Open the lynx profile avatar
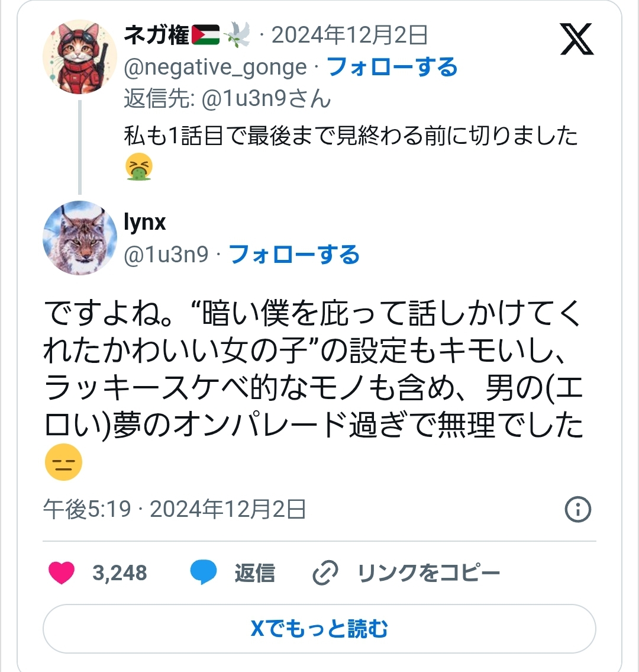The image size is (639, 672). point(80,238)
